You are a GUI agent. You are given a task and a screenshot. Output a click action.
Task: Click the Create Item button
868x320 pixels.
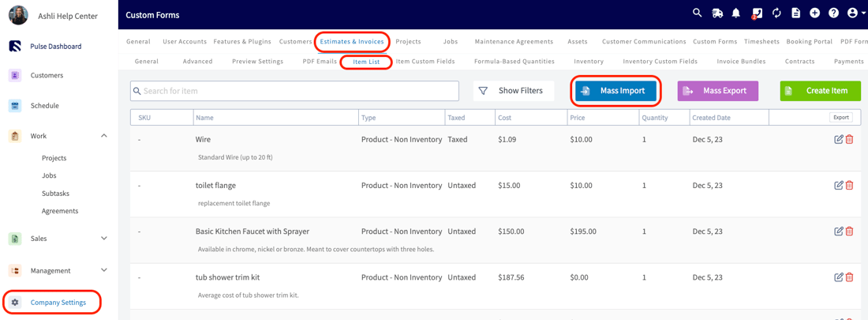821,91
